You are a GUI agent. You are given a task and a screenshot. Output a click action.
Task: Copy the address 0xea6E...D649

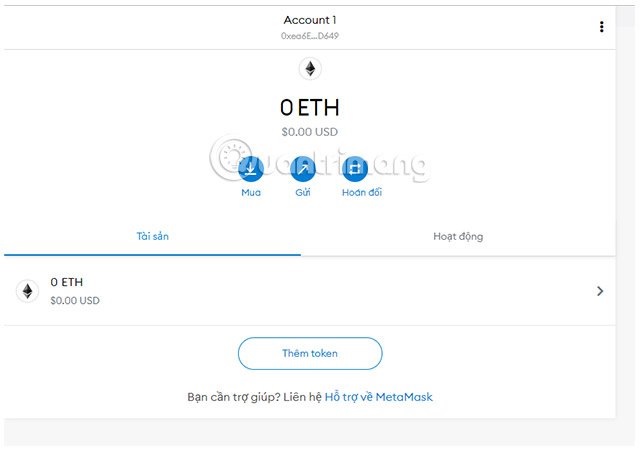coord(310,36)
